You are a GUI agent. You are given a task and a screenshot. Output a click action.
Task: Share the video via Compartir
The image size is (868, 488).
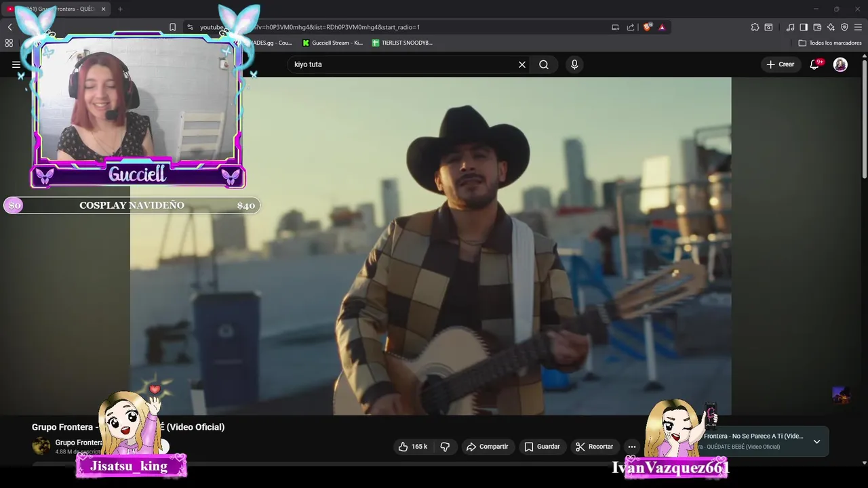tap(487, 447)
